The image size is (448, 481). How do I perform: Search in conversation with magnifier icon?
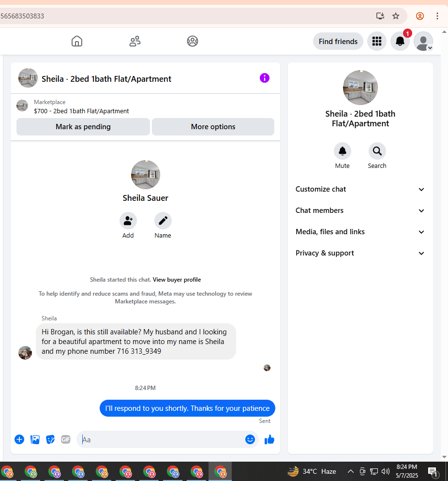point(377,151)
